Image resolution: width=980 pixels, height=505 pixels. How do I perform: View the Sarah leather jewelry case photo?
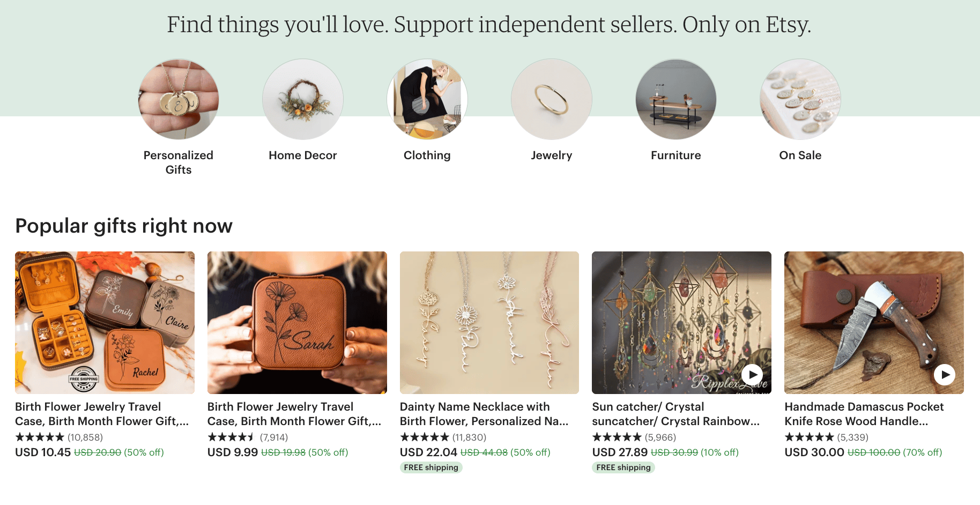point(297,322)
